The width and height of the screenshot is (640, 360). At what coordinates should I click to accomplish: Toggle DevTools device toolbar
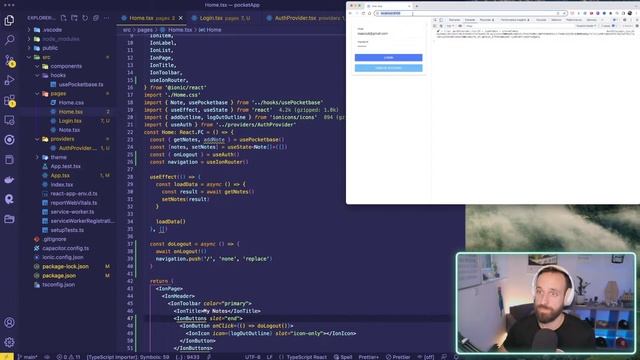point(441,20)
